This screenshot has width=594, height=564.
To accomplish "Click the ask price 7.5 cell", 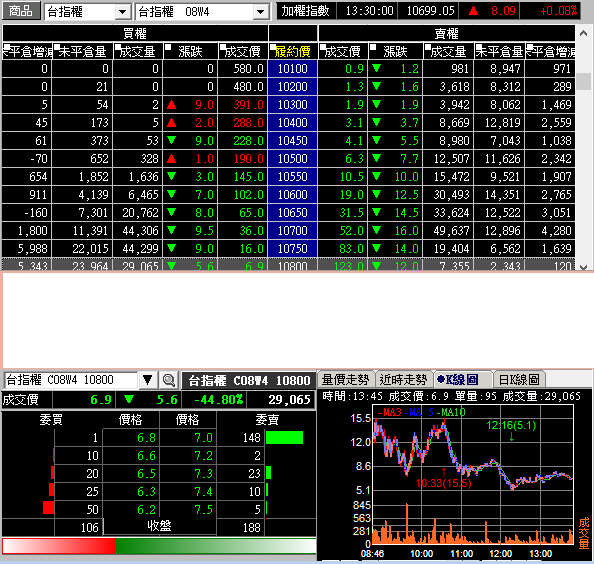I will 188,510.
